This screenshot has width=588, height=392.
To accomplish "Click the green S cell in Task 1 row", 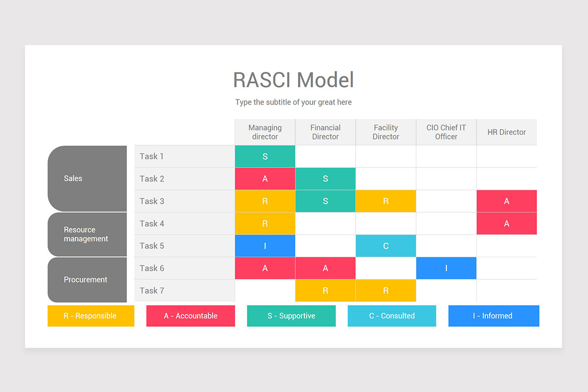I will (265, 156).
